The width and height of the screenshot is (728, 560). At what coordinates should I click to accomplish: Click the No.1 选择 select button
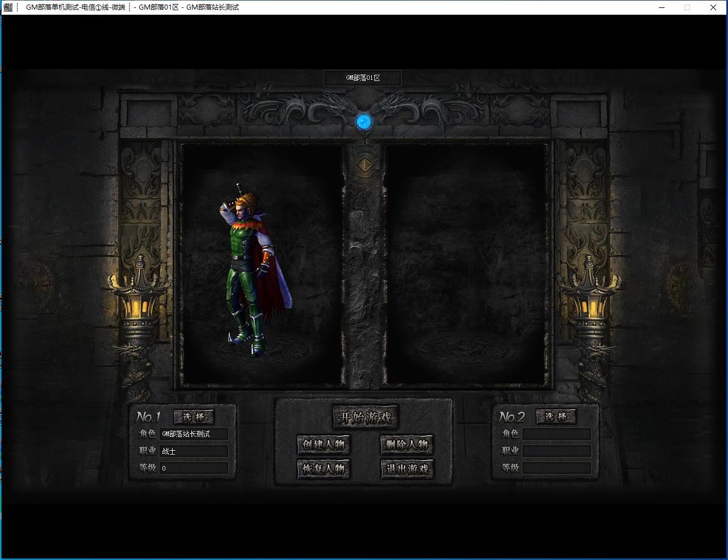pos(193,417)
